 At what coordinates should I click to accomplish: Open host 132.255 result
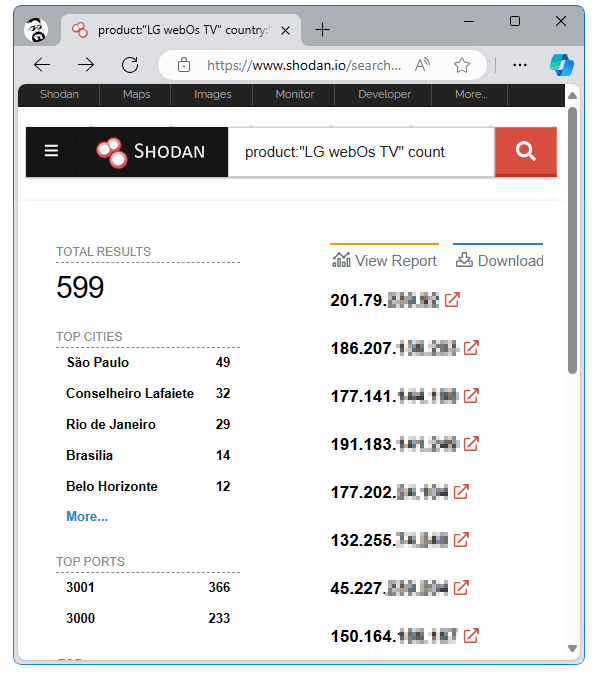click(x=389, y=540)
